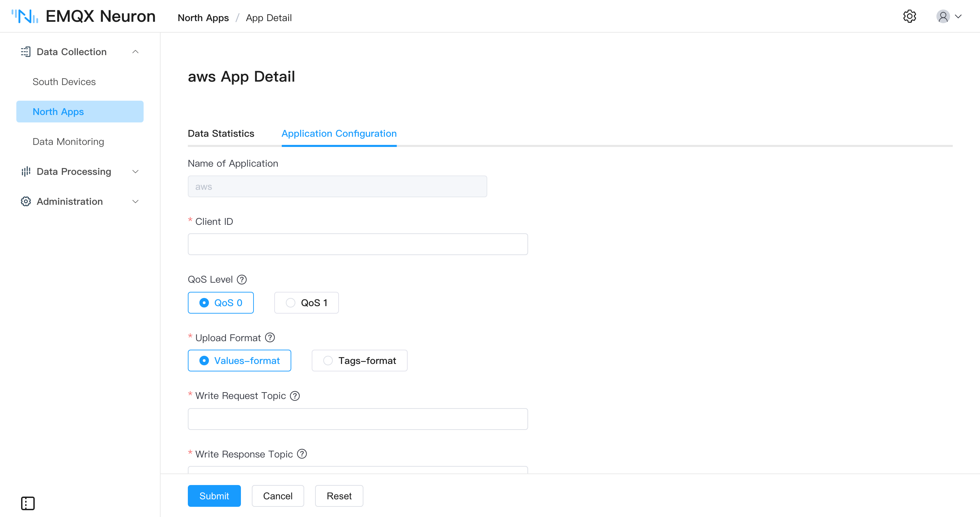
Task: Reset the configuration form
Action: coord(339,496)
